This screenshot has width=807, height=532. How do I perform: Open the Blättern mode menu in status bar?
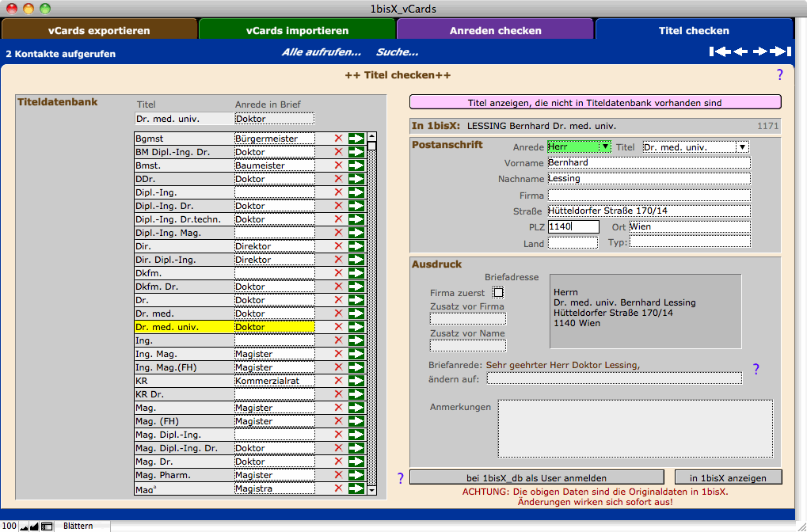(78, 526)
